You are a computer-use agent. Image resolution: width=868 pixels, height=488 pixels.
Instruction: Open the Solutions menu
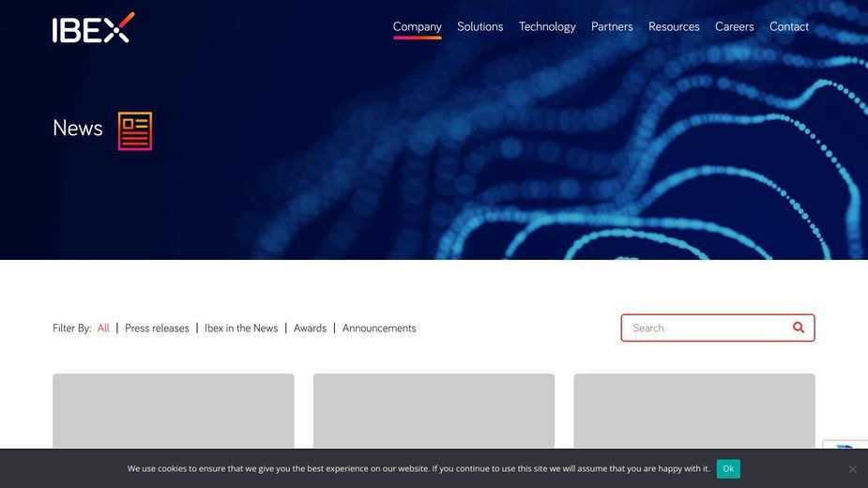coord(480,26)
